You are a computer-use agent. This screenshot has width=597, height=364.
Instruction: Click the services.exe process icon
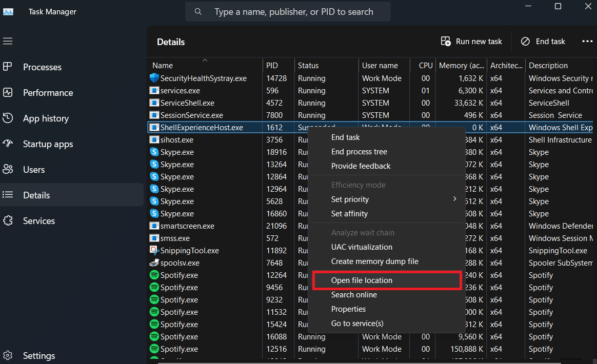coord(154,91)
